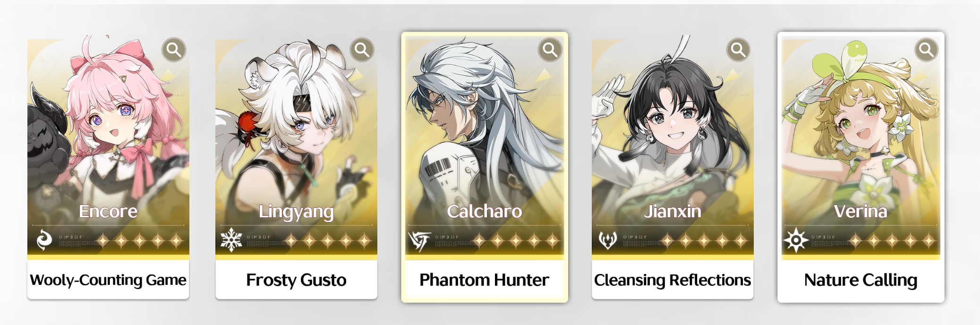
Task: Open Verina's details using the magnifier icon
Action: pos(926,50)
